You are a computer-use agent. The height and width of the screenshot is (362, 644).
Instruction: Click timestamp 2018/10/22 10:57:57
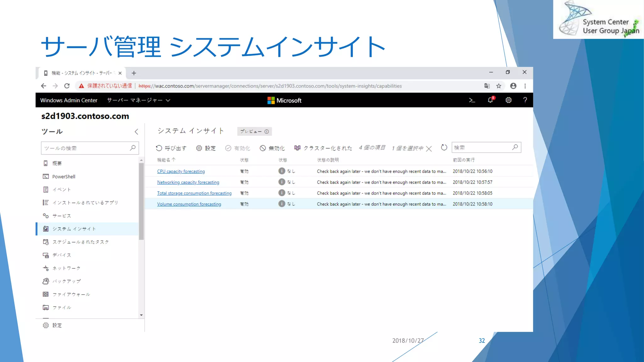(473, 182)
